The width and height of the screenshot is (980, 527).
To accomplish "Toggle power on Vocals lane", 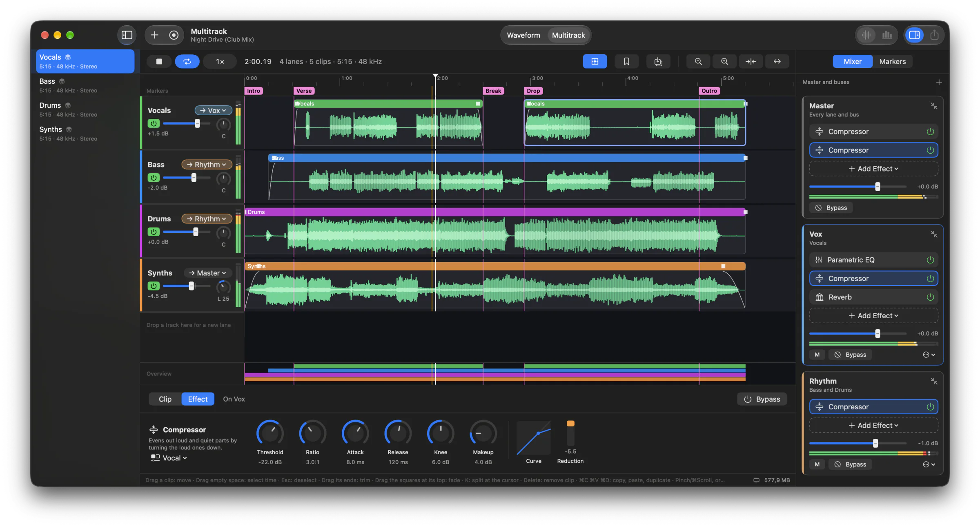I will point(154,123).
